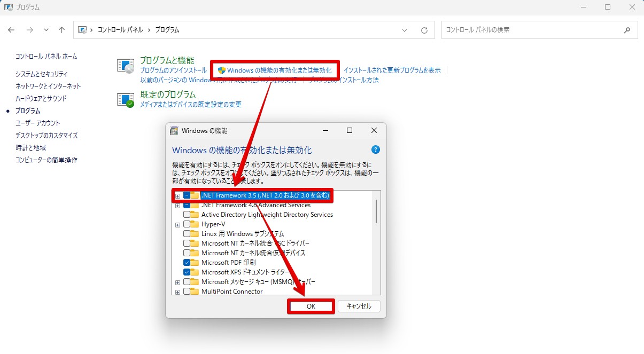644x354 pixels.
Task: Expand the Hyper-V node
Action: [x=177, y=224]
